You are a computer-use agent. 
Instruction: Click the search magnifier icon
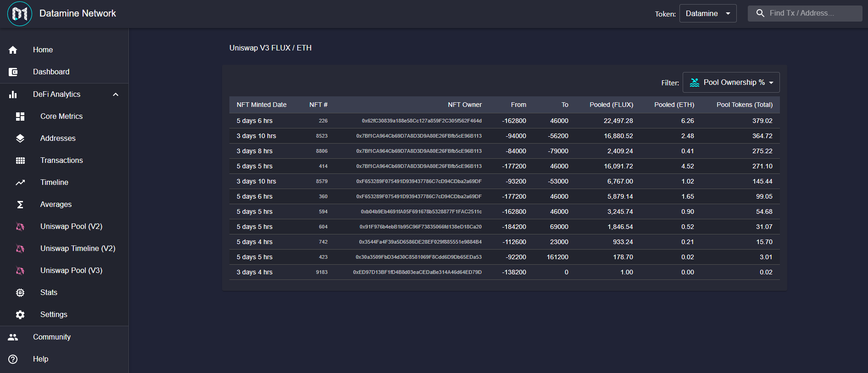pyautogui.click(x=760, y=13)
